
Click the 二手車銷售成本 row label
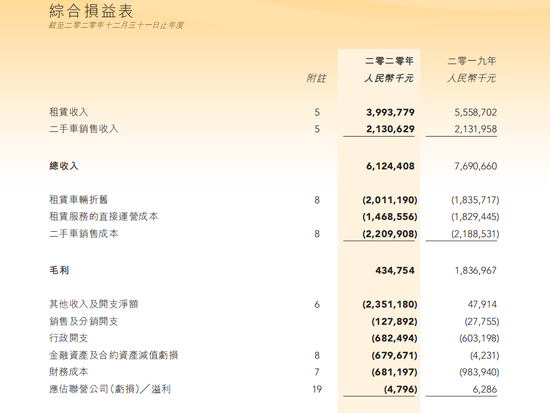(x=84, y=234)
